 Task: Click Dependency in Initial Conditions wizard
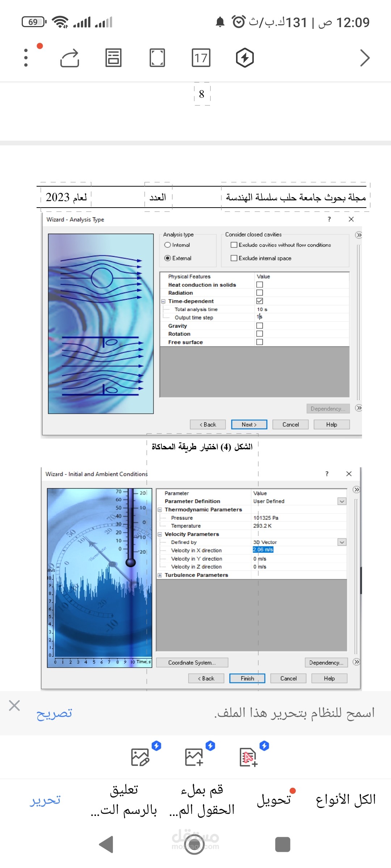326,663
